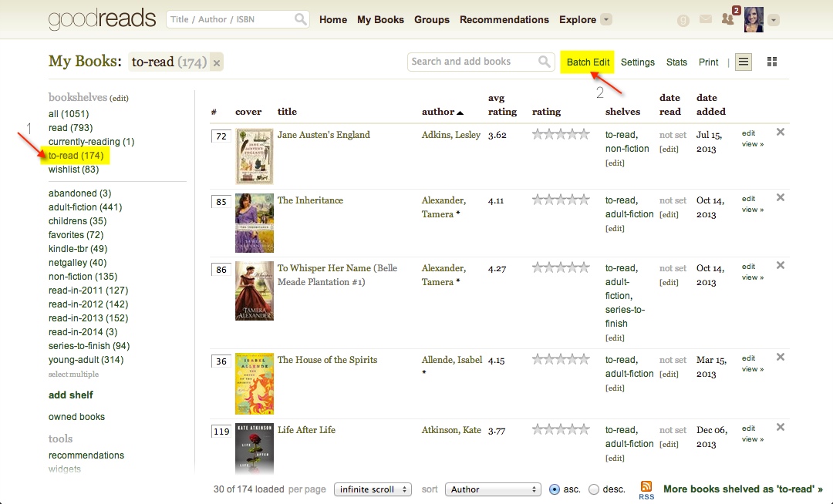
Task: Open friend requests icon with badge 2
Action: click(x=728, y=19)
